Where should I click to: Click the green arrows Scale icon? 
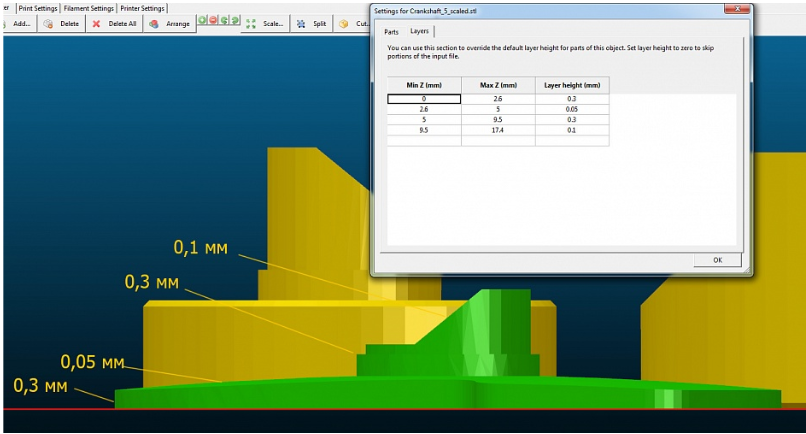coord(251,24)
